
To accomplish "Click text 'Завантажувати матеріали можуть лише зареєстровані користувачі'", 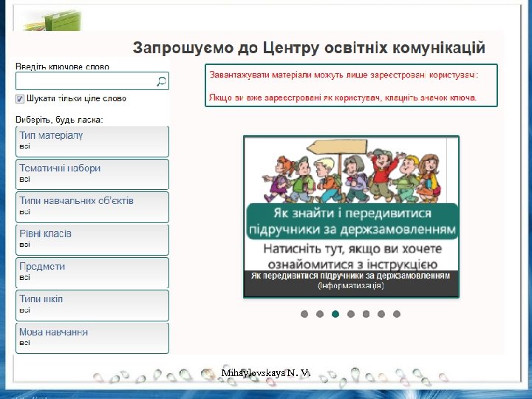I will coord(344,75).
